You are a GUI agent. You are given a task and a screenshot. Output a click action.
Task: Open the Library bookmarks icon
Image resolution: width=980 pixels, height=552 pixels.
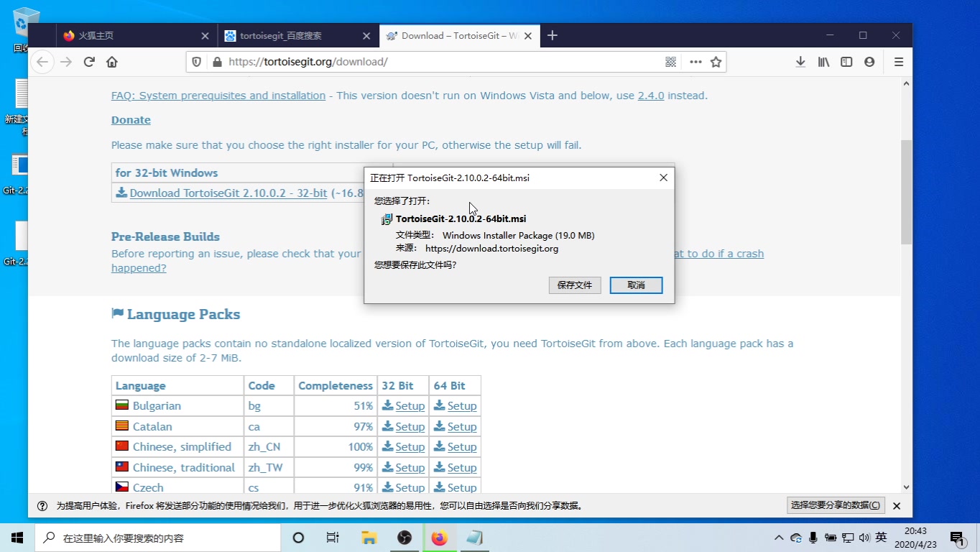point(824,62)
